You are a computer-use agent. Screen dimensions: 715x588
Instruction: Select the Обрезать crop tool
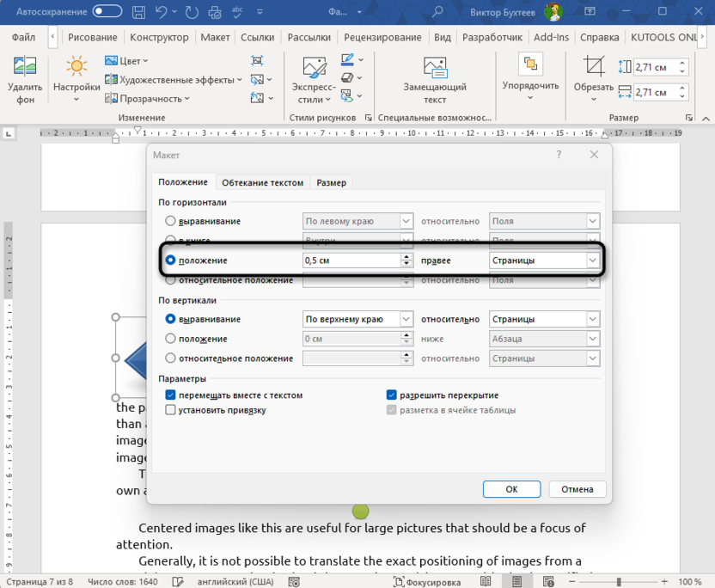[594, 67]
